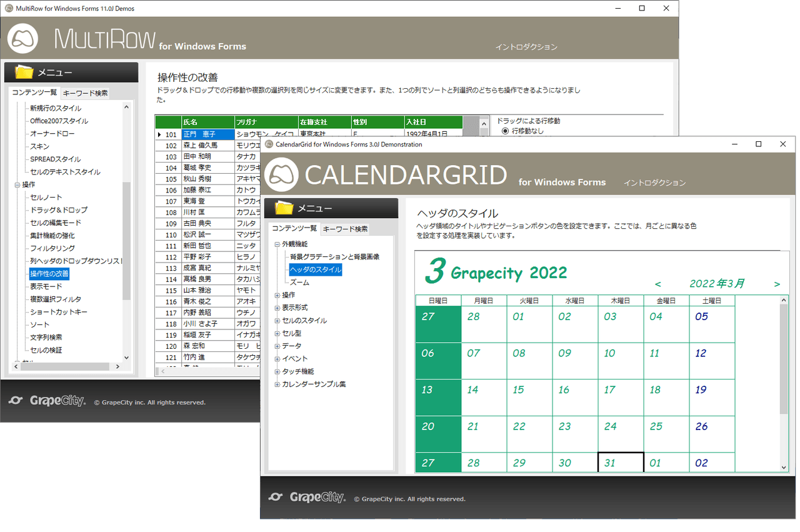
Task: Click the 入社日 column header
Action: pyautogui.click(x=433, y=122)
